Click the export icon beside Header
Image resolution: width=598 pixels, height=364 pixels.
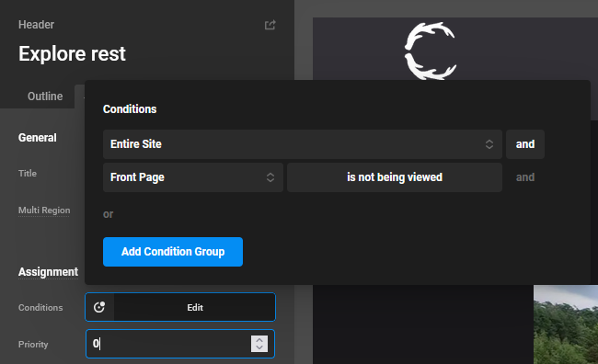270,25
